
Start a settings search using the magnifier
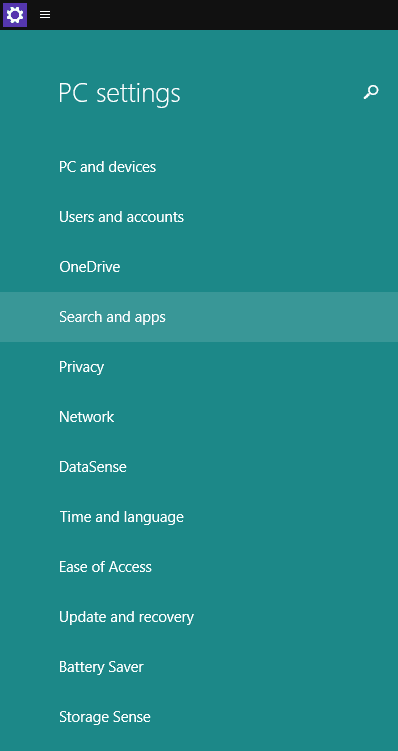pyautogui.click(x=371, y=91)
